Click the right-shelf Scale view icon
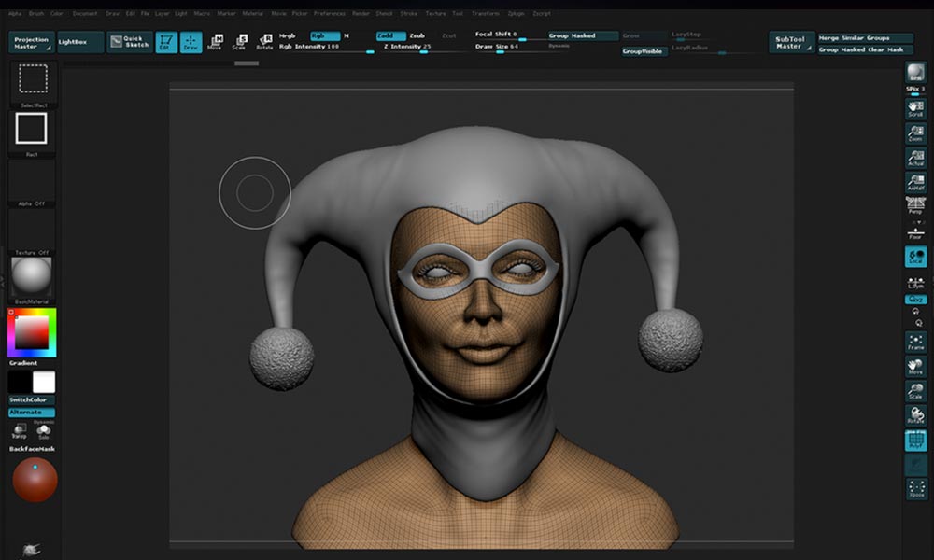Screen dimensions: 934x560 point(915,390)
